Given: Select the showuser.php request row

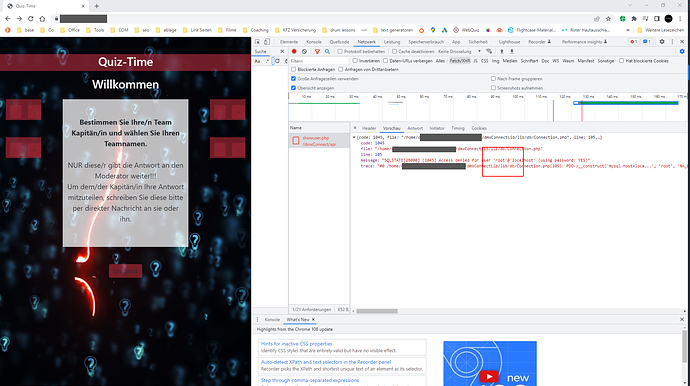Looking at the screenshot, I should pos(319,141).
